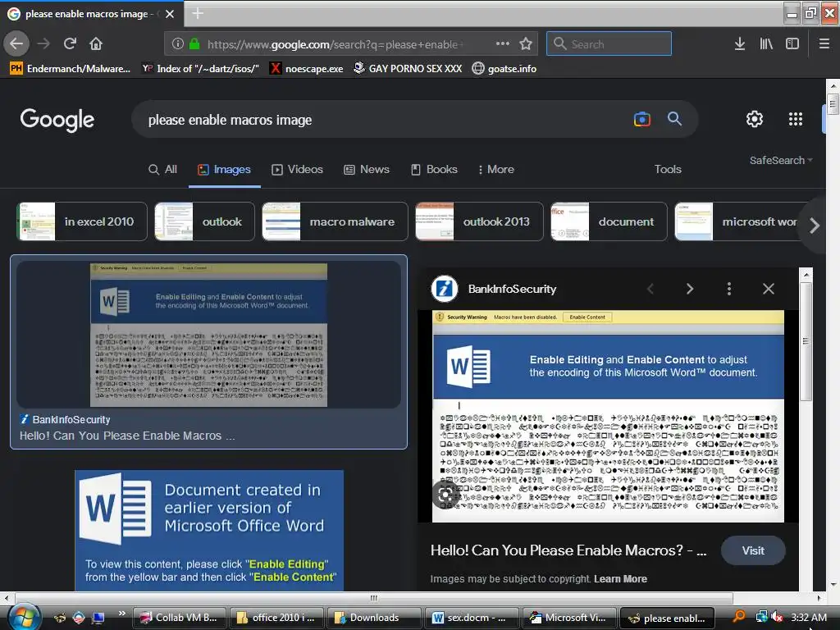The height and width of the screenshot is (630, 840).
Task: Click the BankInfoSecurity logo in the preview header
Action: [445, 290]
